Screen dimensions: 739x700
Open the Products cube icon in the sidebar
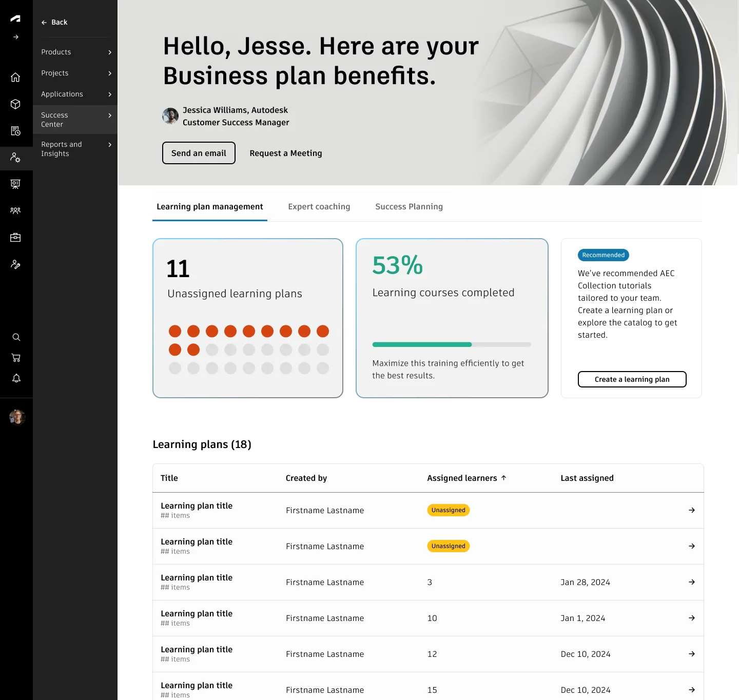tap(15, 104)
